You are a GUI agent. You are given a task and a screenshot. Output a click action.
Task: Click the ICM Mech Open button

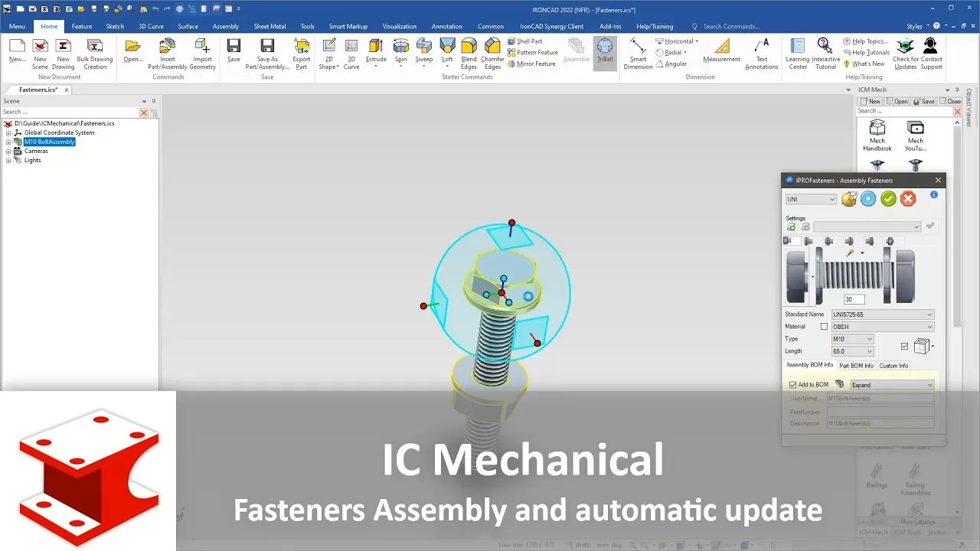coord(897,101)
